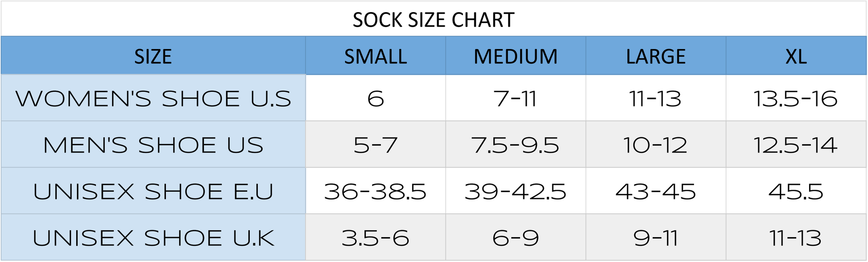
Task: Click the men's large cell 10-12
Action: click(x=656, y=145)
